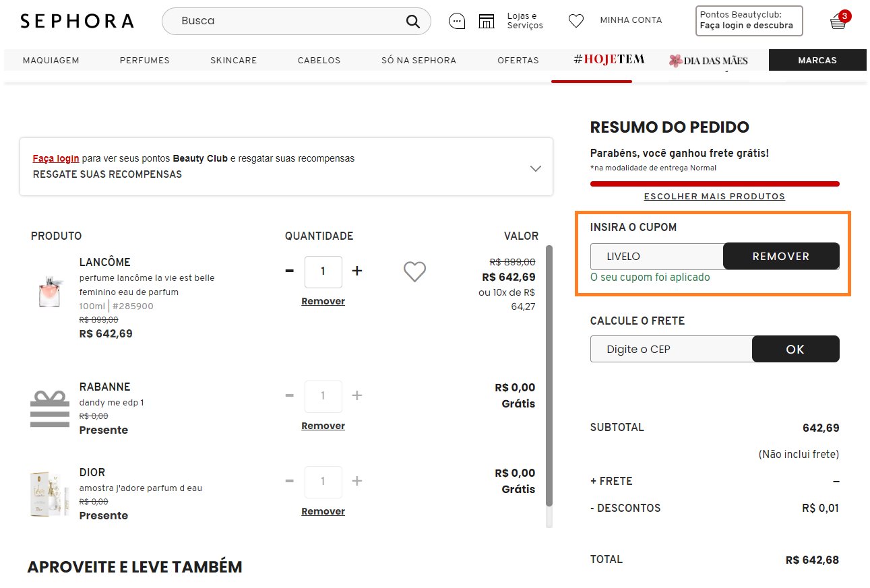Viewport: 870px width, 588px height.
Task: Click the wishlist heart icon in the header
Action: [x=576, y=22]
